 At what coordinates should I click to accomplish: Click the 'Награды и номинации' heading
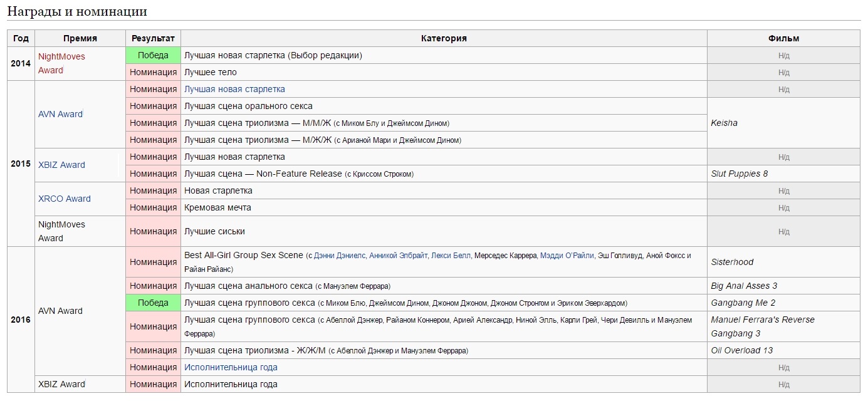tap(77, 11)
